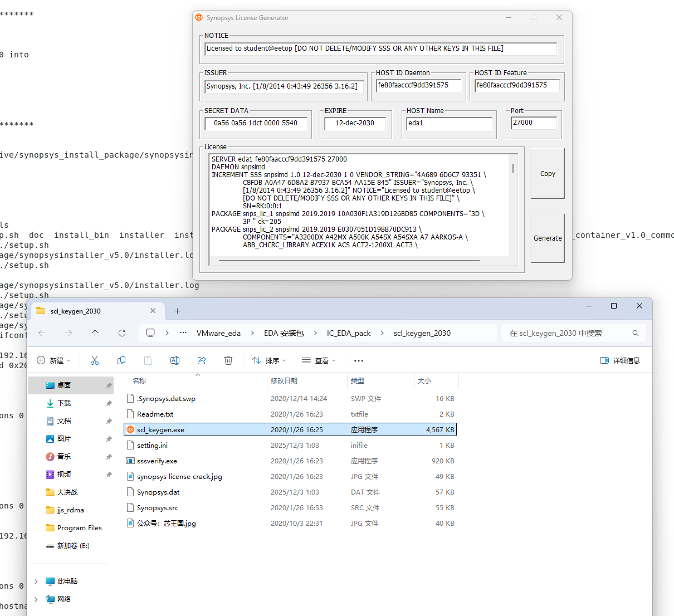Viewport: 674px width, 616px height.
Task: Open the 排序 (Sort) dropdown
Action: [269, 360]
